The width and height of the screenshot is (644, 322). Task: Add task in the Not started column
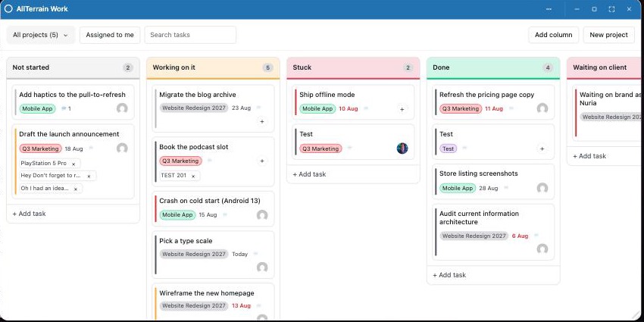pyautogui.click(x=29, y=214)
